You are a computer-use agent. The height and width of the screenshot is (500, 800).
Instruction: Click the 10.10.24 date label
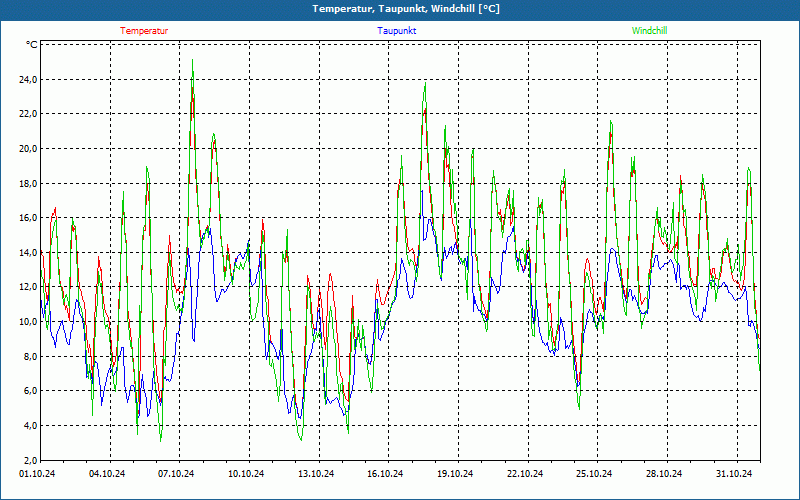(x=246, y=474)
